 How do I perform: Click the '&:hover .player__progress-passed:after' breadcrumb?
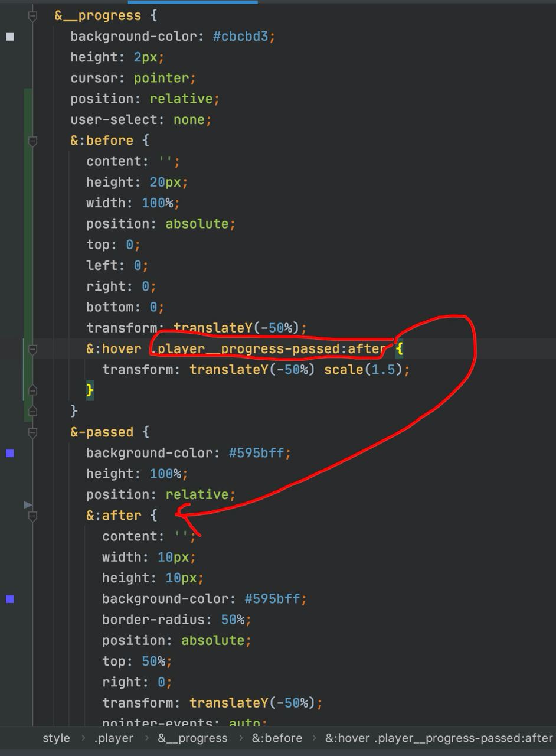(439, 738)
